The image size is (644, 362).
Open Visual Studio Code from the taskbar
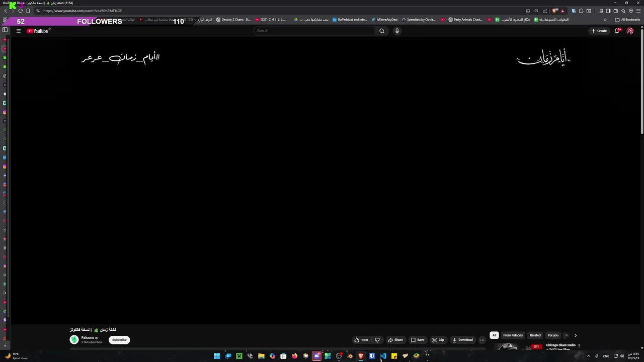coord(383,356)
